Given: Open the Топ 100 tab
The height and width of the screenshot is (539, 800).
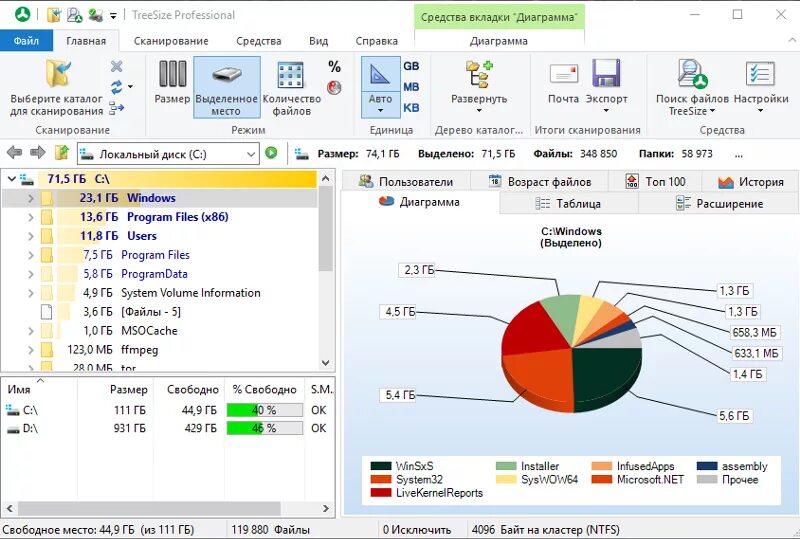Looking at the screenshot, I should [656, 181].
